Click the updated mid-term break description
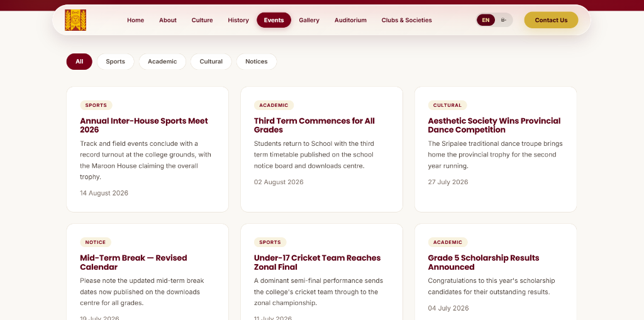Screen dimensions: 644x320 point(142,292)
